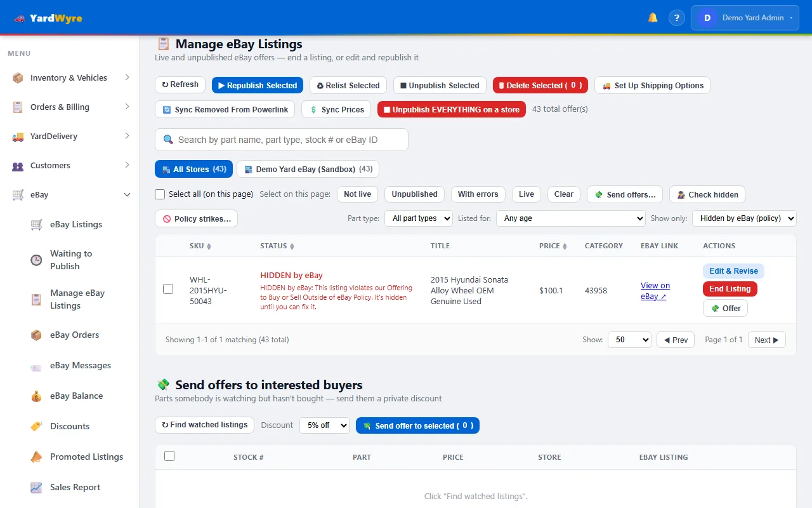Click Unpublish EVERYTHING on a store
This screenshot has height=508, width=812.
[x=451, y=109]
